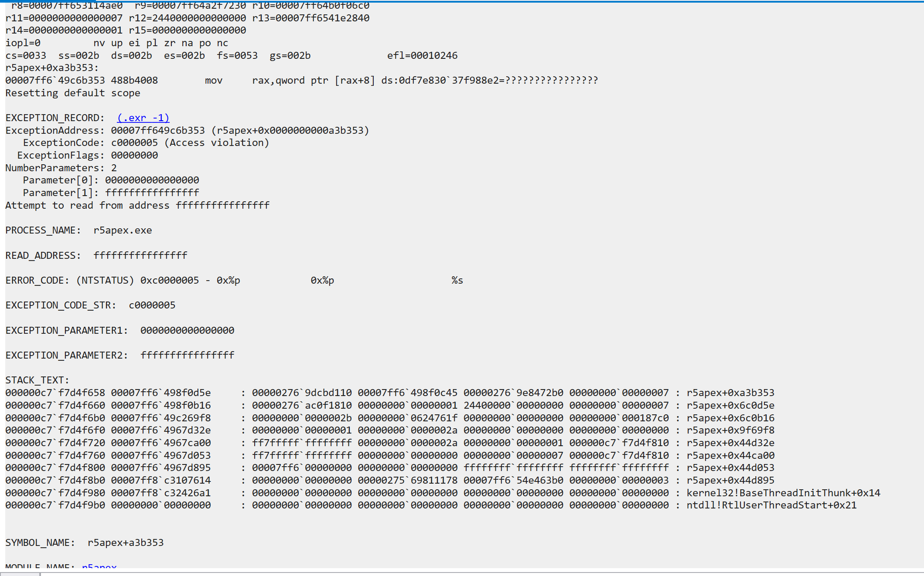Click the cs=0033 segment register
This screenshot has height=576, width=924.
(x=26, y=56)
